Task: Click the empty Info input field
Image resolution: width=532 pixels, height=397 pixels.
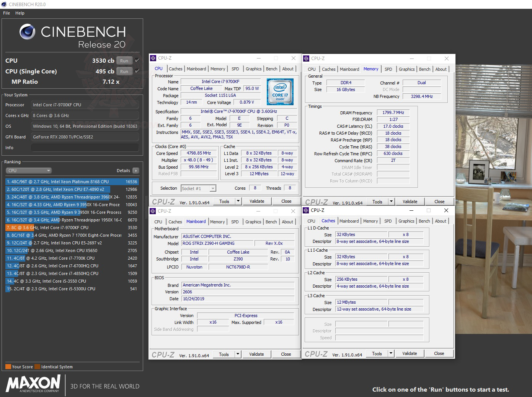Action: pos(85,148)
